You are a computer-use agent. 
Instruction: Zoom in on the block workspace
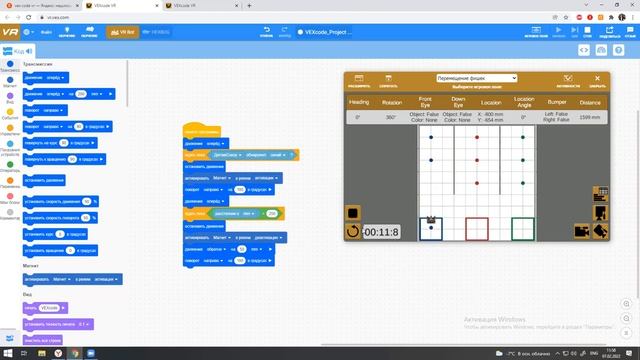pyautogui.click(x=626, y=304)
